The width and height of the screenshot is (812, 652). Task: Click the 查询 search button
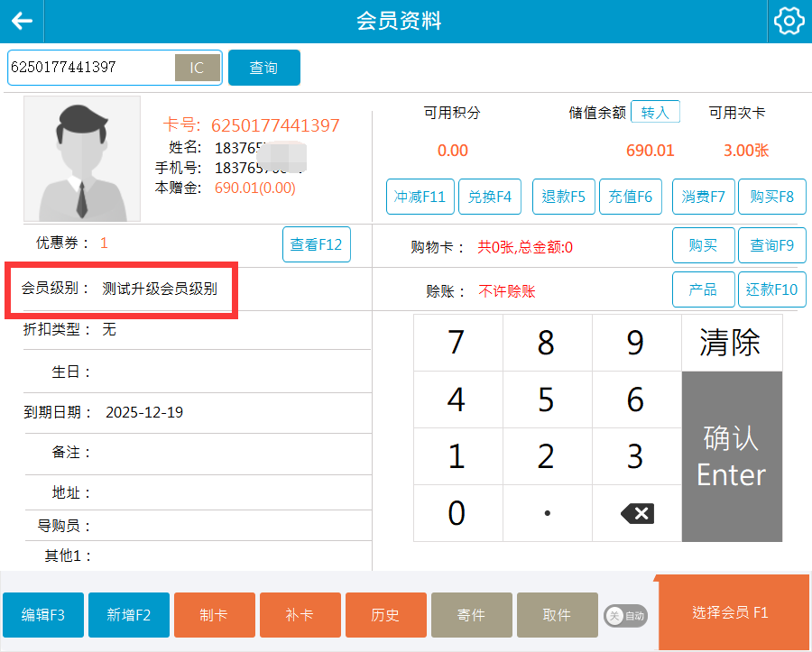coord(263,68)
